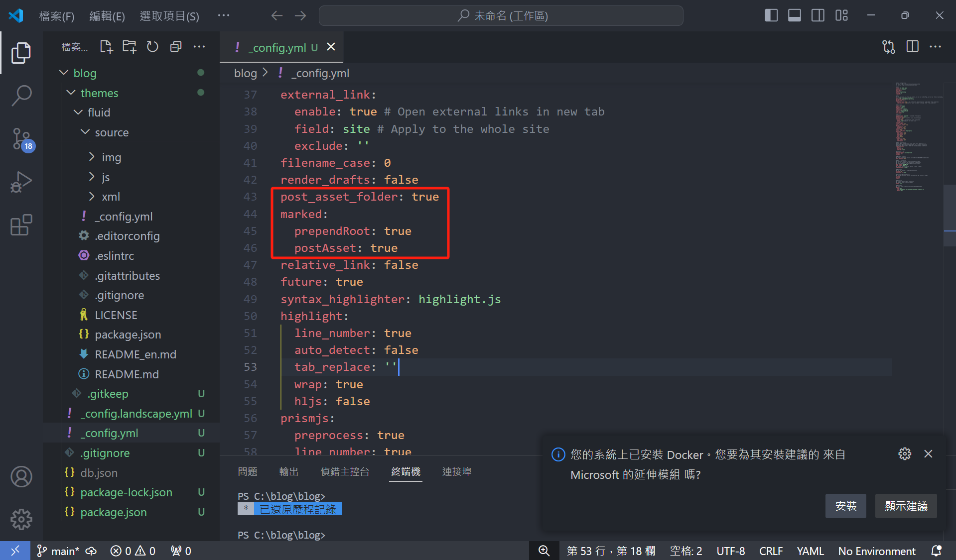Image resolution: width=956 pixels, height=560 pixels.
Task: Collapse all folders in explorer
Action: pos(176,47)
